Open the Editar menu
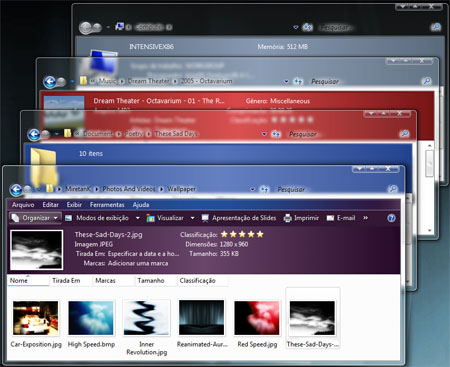Image resolution: width=450 pixels, height=367 pixels. click(x=50, y=205)
